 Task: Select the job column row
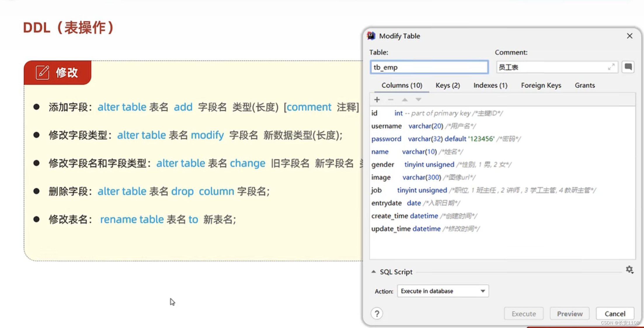[x=502, y=190]
